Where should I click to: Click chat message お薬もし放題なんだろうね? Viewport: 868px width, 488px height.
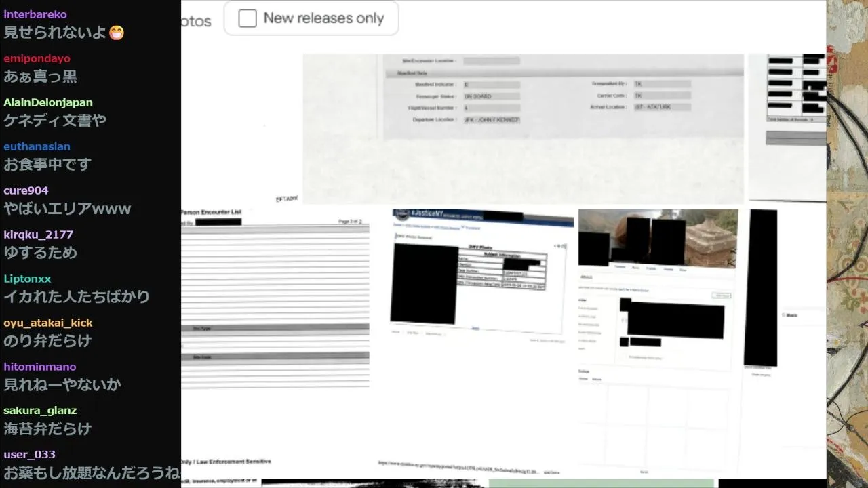pyautogui.click(x=92, y=472)
